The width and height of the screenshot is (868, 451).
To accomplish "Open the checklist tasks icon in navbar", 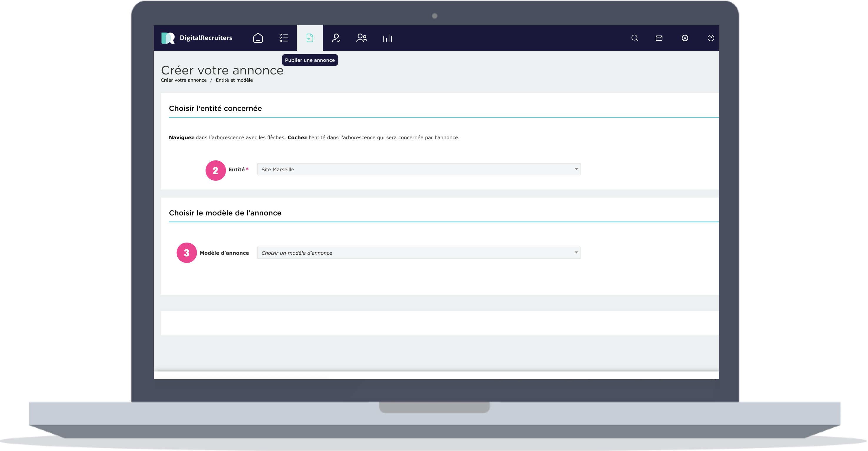I will 284,38.
